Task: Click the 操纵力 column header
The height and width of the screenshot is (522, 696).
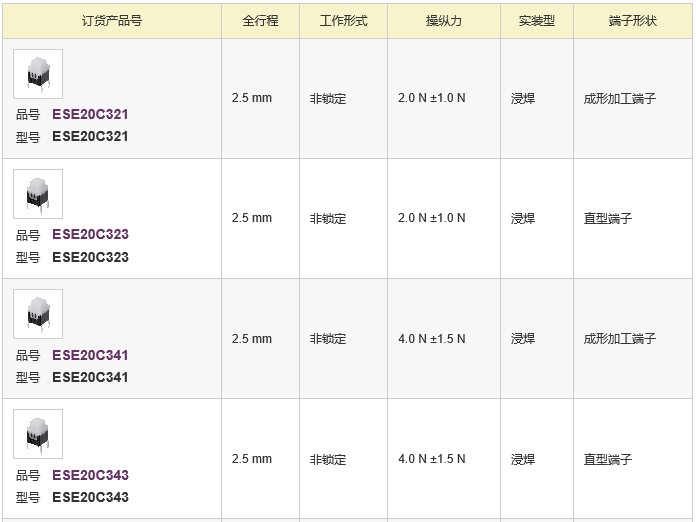Action: pos(444,21)
